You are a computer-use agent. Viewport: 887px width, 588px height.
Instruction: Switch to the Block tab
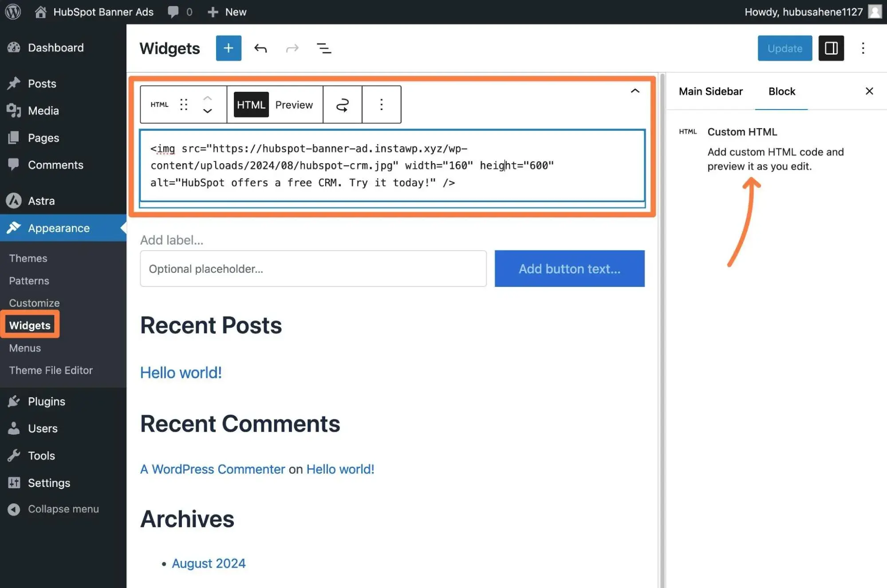click(x=781, y=91)
